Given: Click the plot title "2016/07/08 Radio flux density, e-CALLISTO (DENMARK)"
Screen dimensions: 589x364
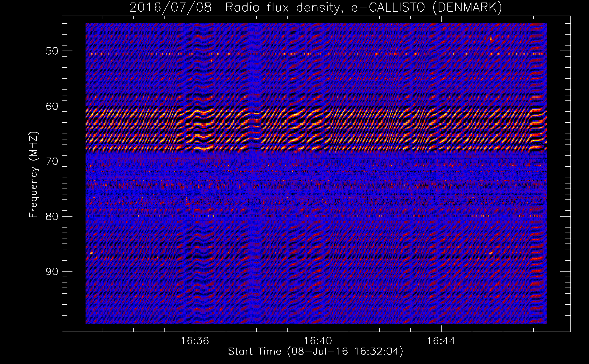Looking at the screenshot, I should click(316, 8).
